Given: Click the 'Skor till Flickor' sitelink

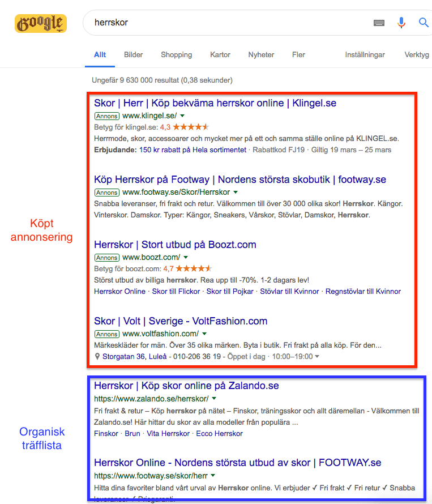Looking at the screenshot, I should pyautogui.click(x=176, y=291).
